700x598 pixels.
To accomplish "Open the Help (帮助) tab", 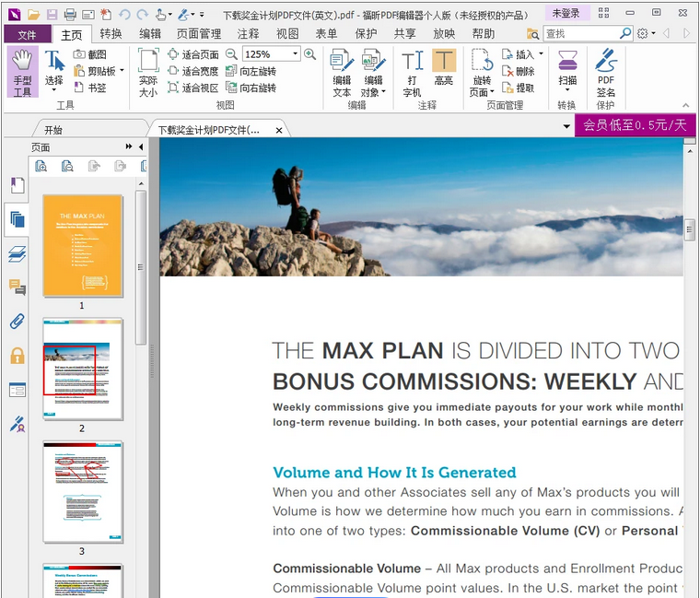I will tap(483, 34).
